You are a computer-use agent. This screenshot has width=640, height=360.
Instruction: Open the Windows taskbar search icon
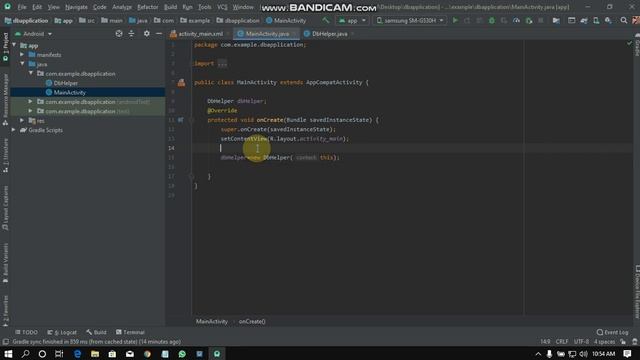(x=25, y=353)
